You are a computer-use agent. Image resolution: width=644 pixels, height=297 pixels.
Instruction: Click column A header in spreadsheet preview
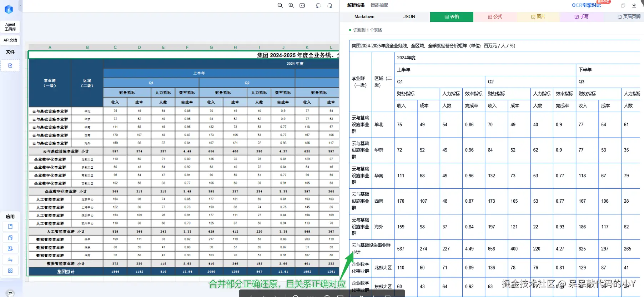click(50, 47)
